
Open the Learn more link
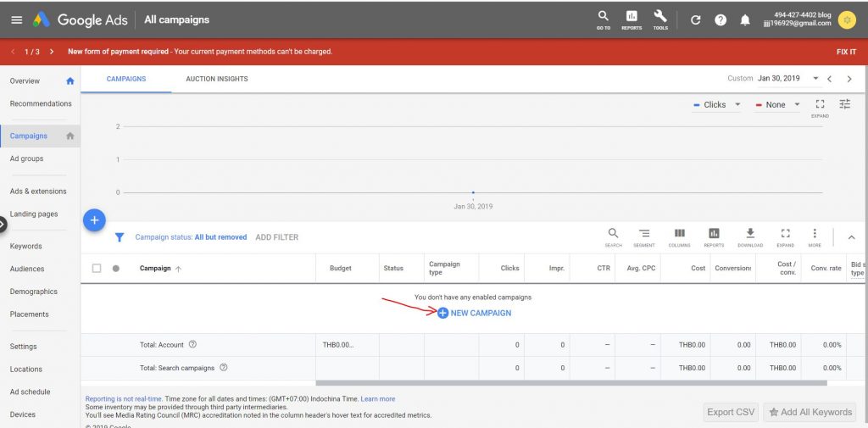click(378, 398)
